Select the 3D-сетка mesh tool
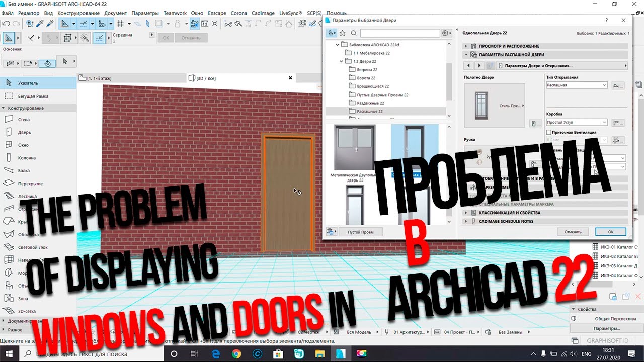This screenshot has width=644, height=362. (38, 311)
